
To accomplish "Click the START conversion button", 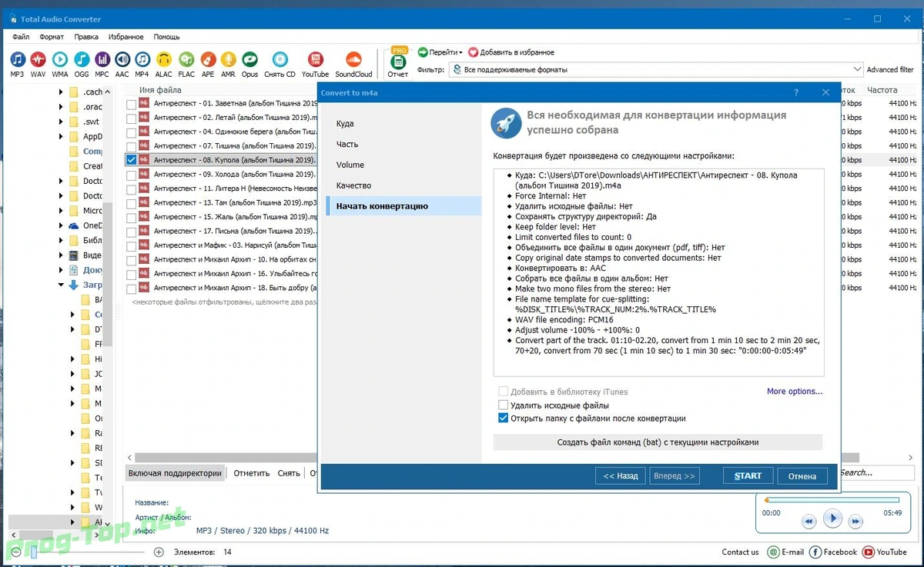I will click(x=748, y=476).
